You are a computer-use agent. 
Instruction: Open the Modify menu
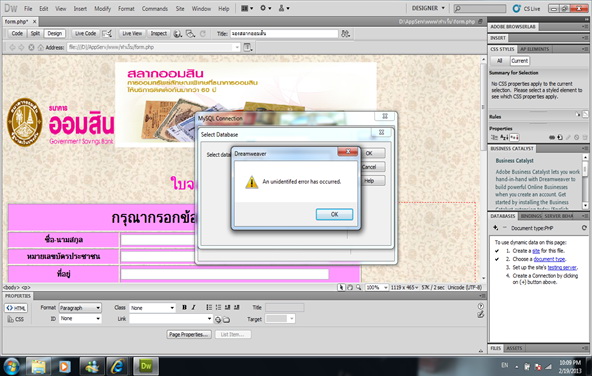tap(102, 8)
